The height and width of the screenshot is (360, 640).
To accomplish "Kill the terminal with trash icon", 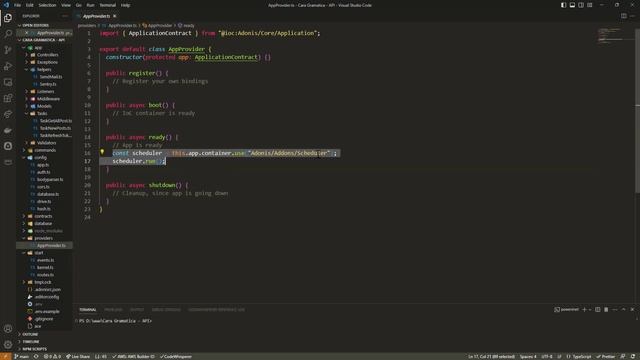I will [x=606, y=309].
